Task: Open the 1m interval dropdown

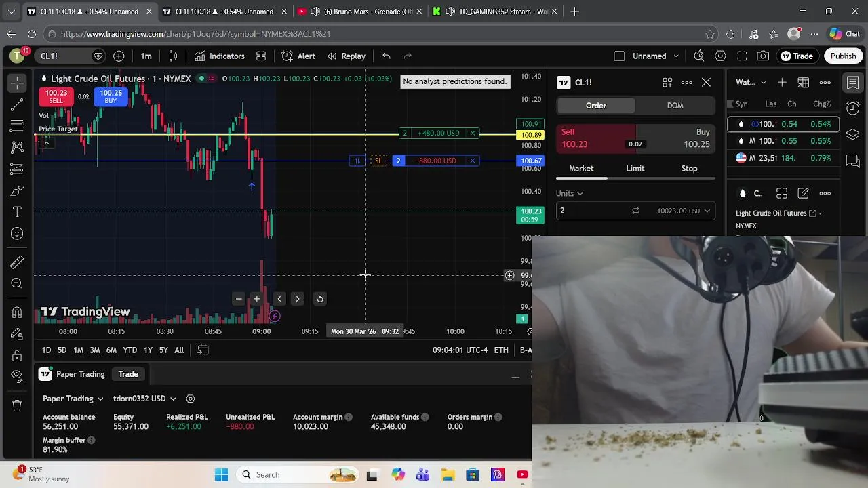Action: 146,56
